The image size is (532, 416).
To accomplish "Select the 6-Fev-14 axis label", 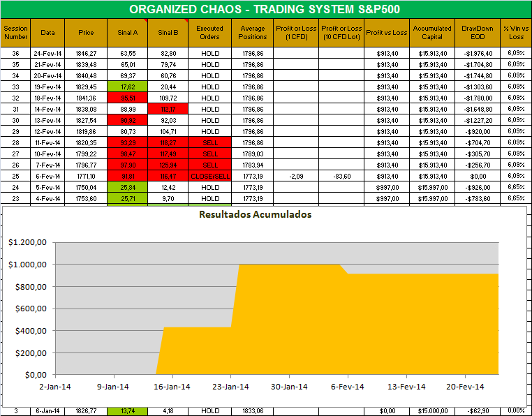I will point(348,387).
